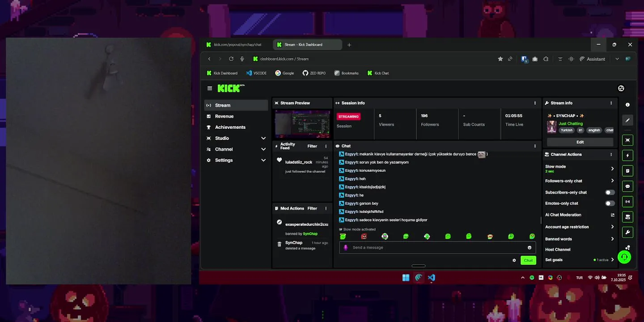The height and width of the screenshot is (322, 644).
Task: Click the stream preview widget icon in right rail
Action: tap(627, 140)
